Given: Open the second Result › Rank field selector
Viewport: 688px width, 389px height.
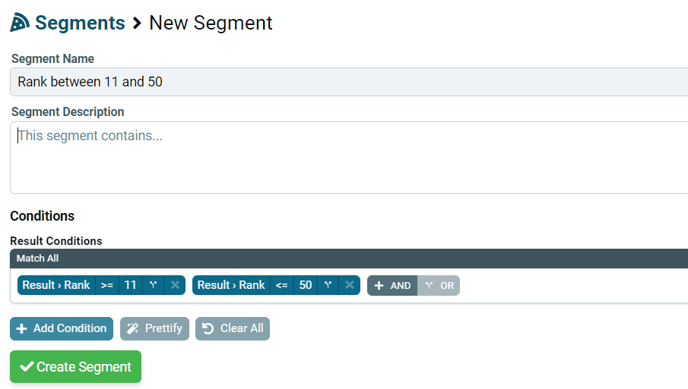Looking at the screenshot, I should pos(231,285).
